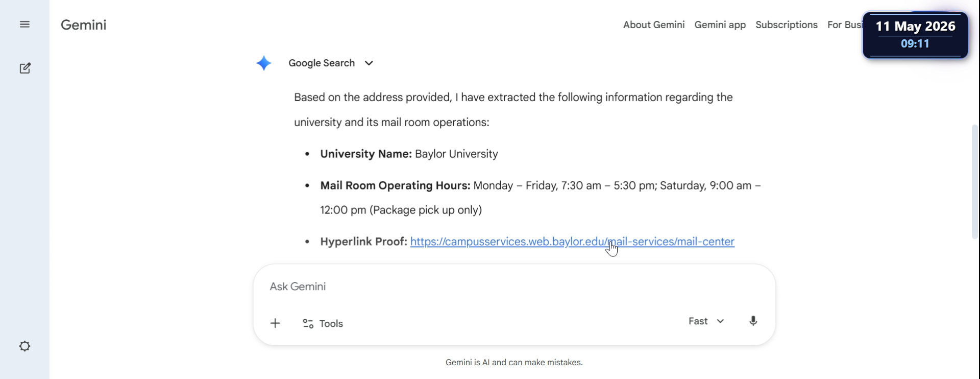The height and width of the screenshot is (379, 980).
Task: Click the plus icon to add files
Action: click(x=275, y=323)
